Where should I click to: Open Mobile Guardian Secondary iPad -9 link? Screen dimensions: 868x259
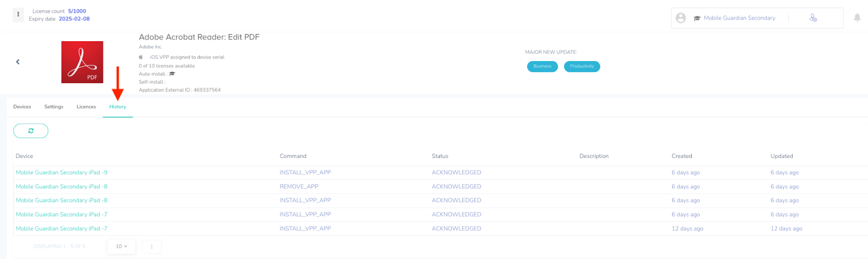[61, 173]
